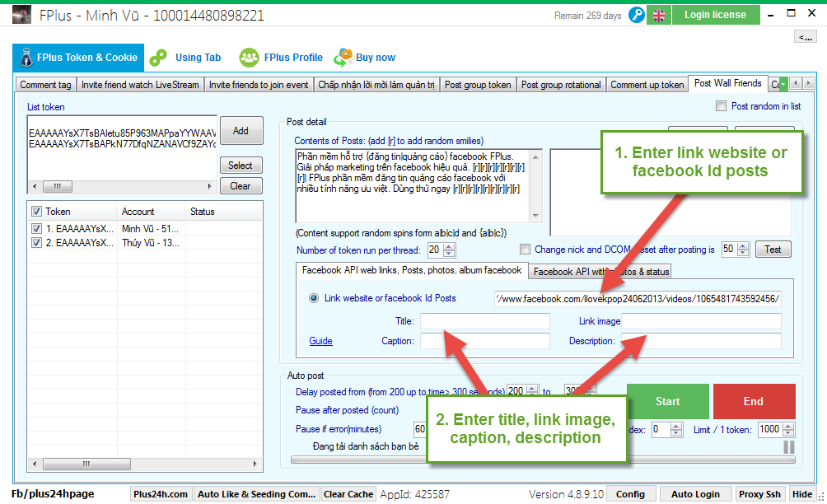Switch to Comment up token tab
This screenshot has width=827, height=504.
[647, 85]
